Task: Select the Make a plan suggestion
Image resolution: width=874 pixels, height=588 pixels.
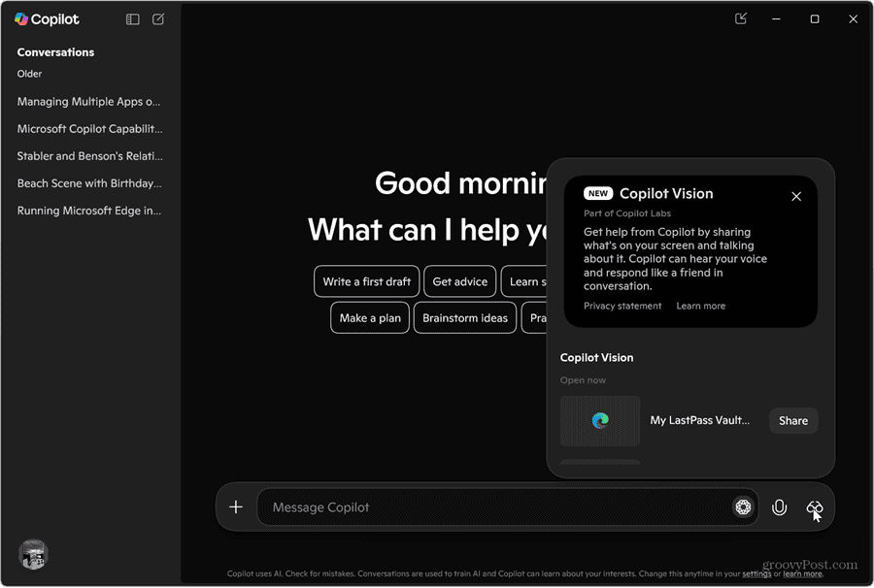Action: (370, 318)
